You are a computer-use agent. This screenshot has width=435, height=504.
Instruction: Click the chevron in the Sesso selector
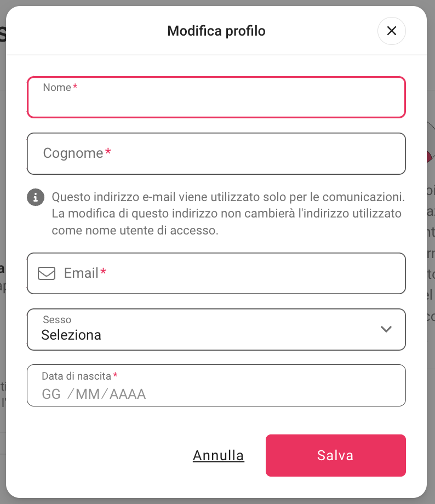(x=386, y=329)
